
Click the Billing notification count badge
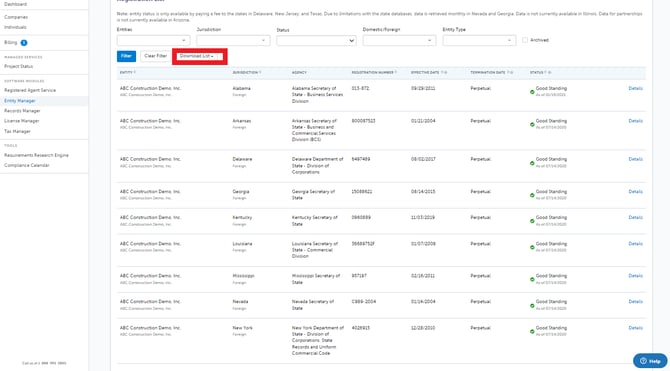click(24, 43)
